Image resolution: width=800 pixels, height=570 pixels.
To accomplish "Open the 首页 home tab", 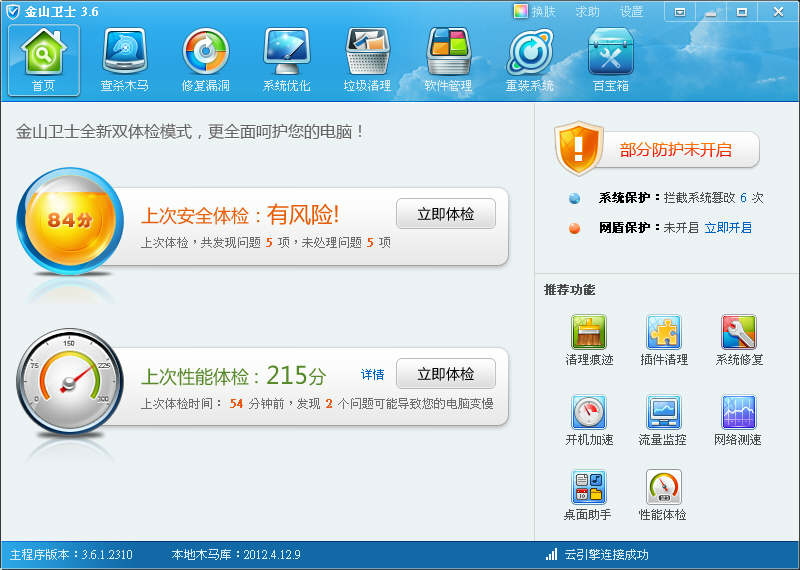I will (x=44, y=60).
